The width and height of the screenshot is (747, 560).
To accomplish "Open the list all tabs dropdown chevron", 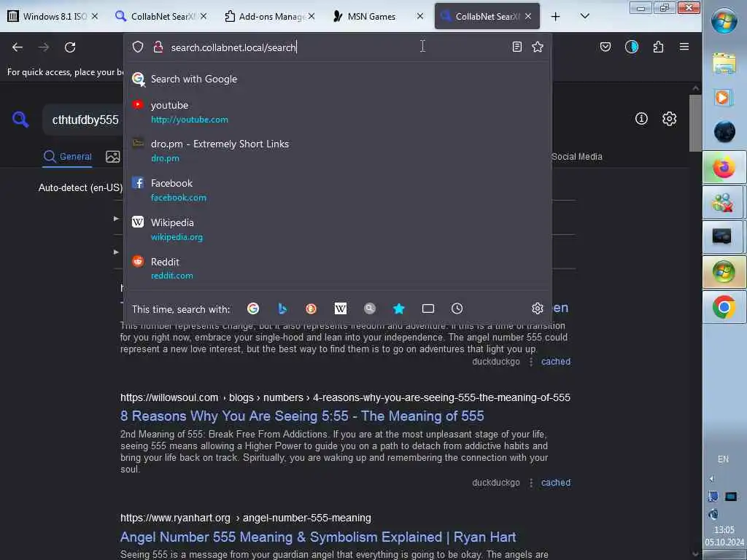I will tap(585, 16).
